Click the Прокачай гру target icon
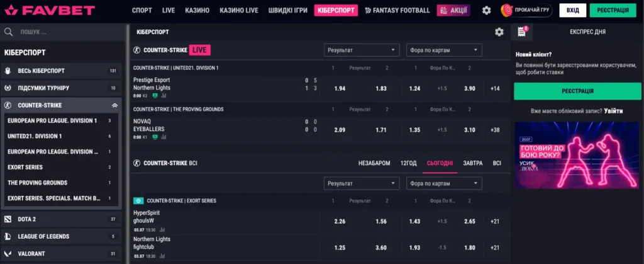The width and height of the screenshot is (644, 264). [x=507, y=10]
